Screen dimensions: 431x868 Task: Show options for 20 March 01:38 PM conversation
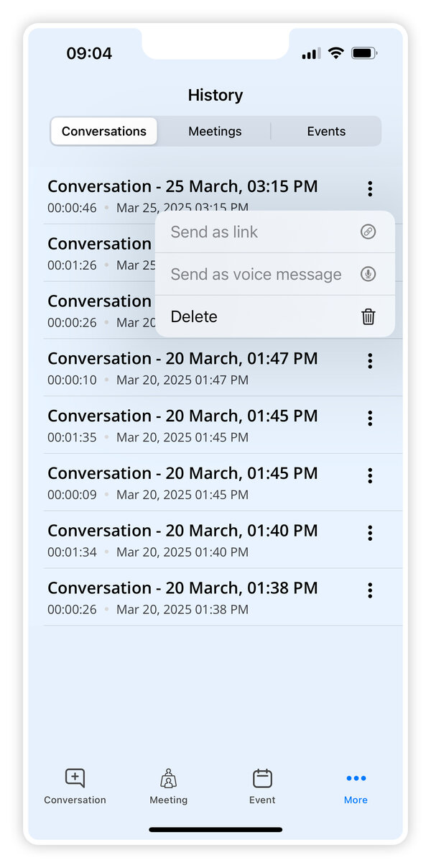[x=370, y=590]
